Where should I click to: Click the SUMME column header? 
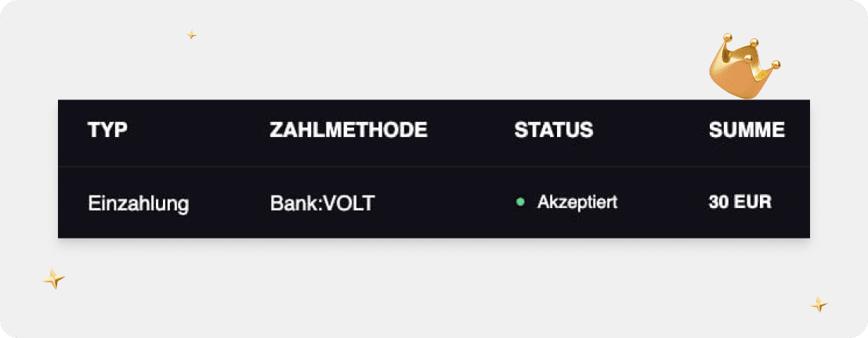pyautogui.click(x=747, y=131)
